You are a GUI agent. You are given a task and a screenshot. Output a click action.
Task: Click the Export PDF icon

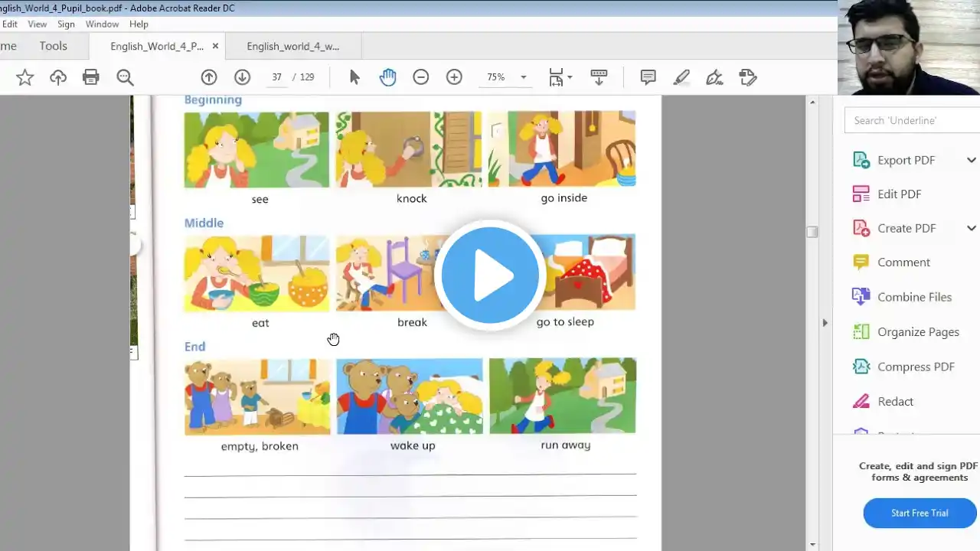point(861,160)
